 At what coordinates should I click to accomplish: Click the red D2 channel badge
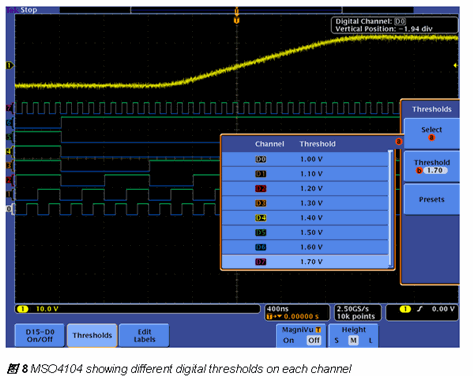260,188
